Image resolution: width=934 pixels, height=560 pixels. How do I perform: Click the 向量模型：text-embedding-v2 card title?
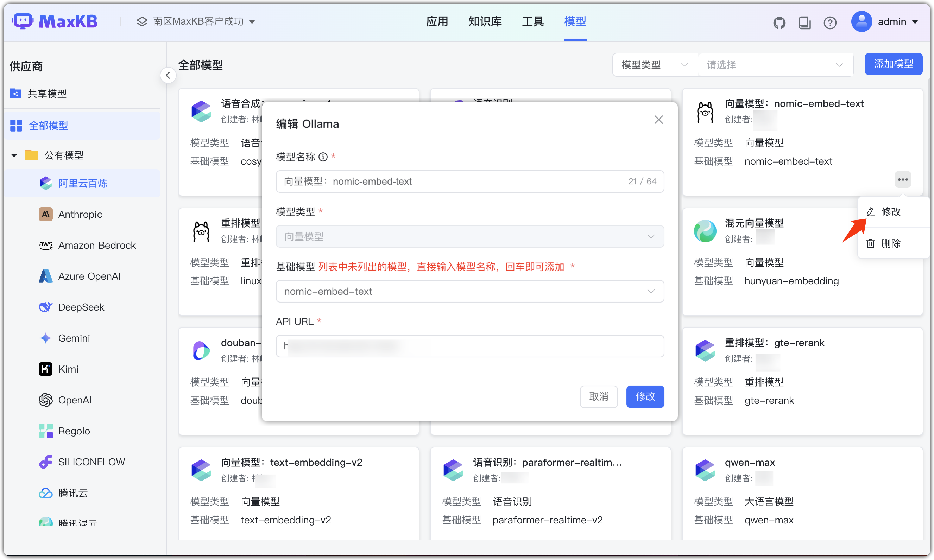click(x=291, y=462)
